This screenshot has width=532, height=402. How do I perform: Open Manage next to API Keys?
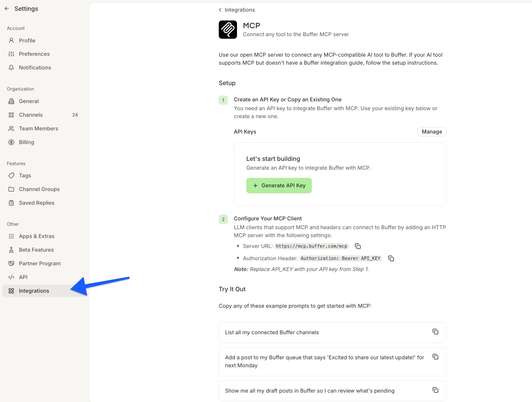[432, 132]
